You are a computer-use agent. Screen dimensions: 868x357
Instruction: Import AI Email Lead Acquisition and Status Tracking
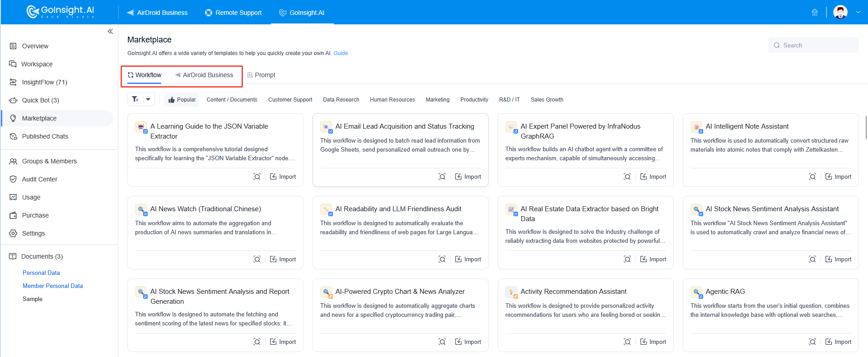point(468,176)
